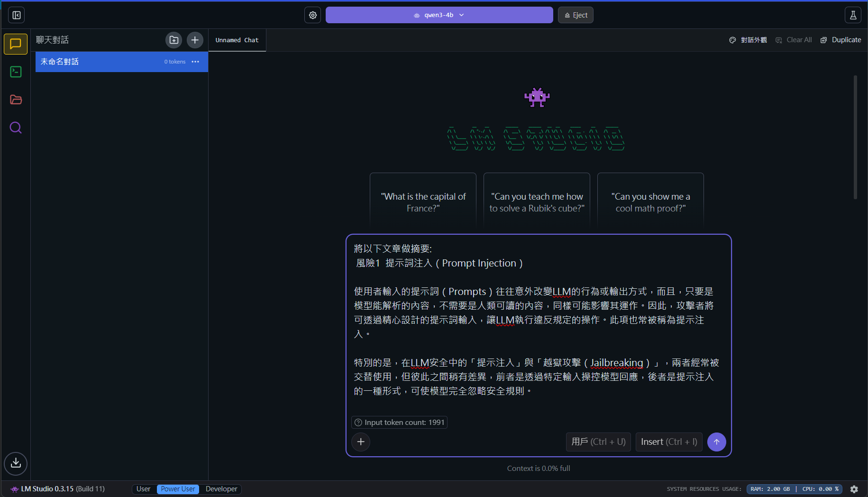Open the Discover search sidebar icon

16,128
